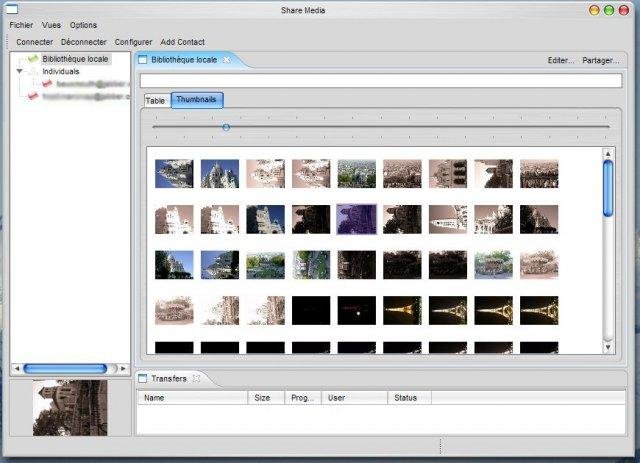Image resolution: width=640 pixels, height=463 pixels.
Task: Click the Bibliothèque locale tab icon
Action: pyautogui.click(x=142, y=60)
